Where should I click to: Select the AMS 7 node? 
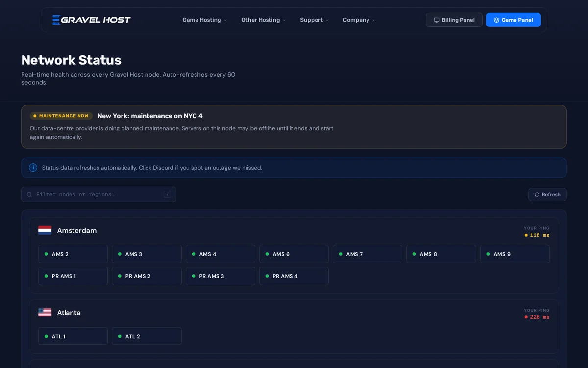pos(367,254)
